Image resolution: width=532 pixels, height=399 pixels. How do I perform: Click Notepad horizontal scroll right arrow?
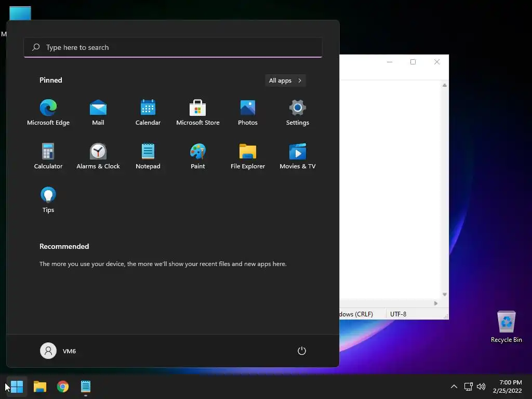(x=436, y=303)
